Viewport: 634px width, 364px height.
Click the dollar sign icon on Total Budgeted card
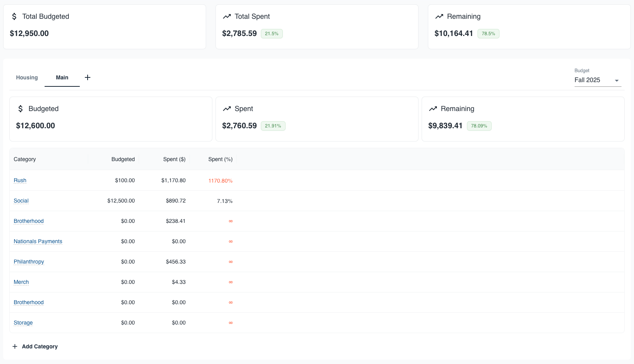(x=14, y=16)
